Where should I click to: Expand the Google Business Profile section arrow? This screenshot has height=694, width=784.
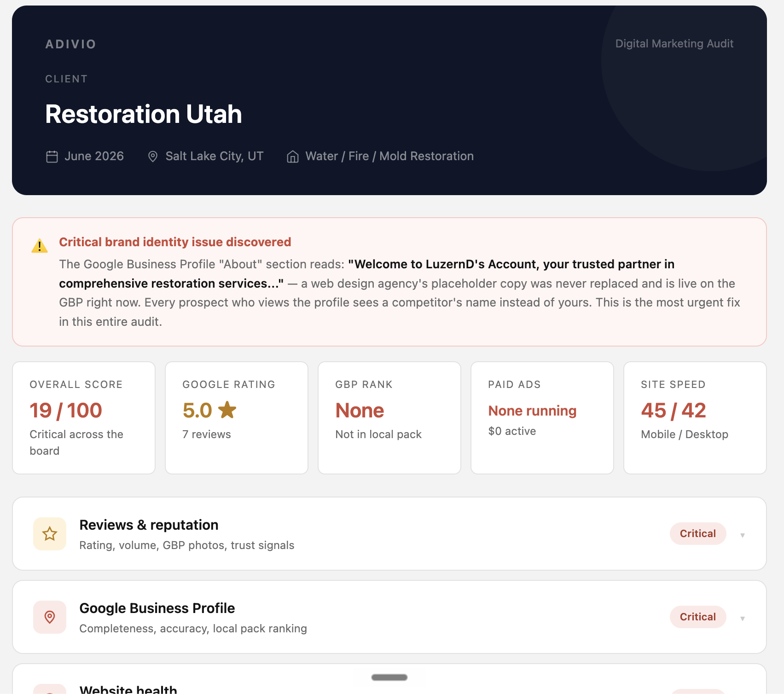click(x=743, y=618)
